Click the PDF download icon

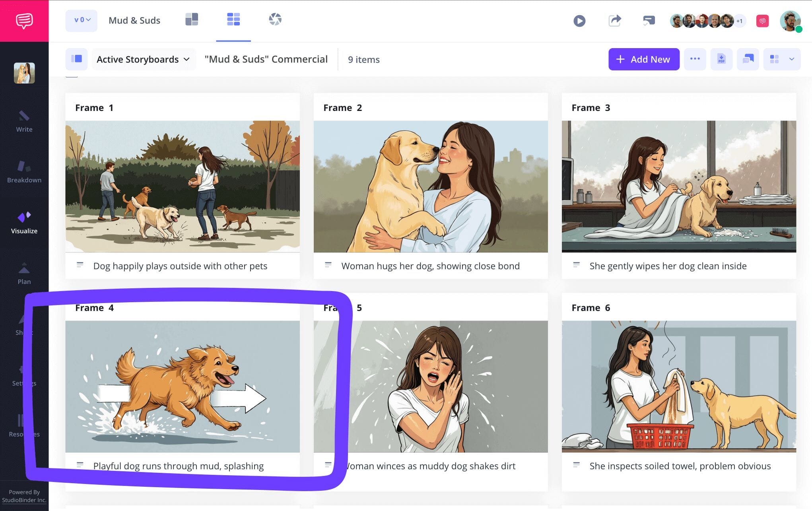(721, 59)
